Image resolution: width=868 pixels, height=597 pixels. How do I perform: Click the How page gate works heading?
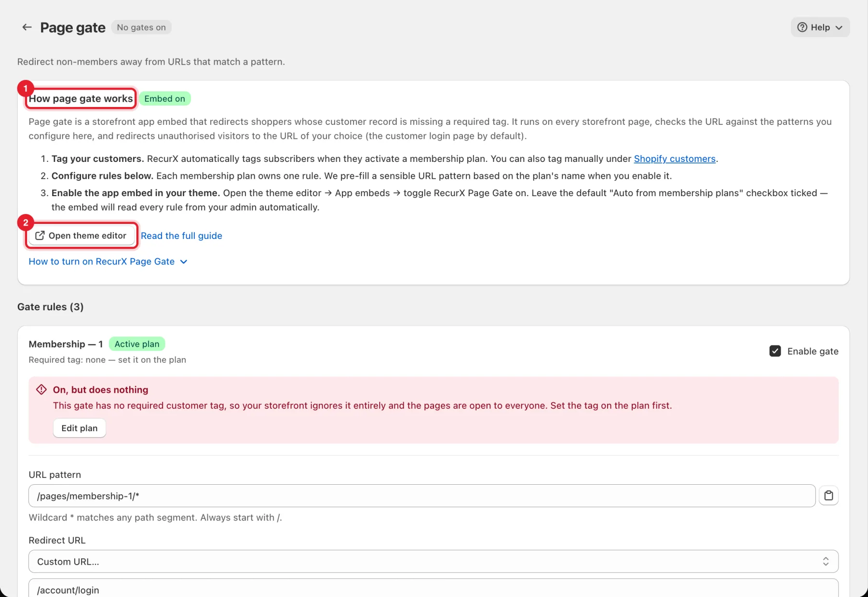(81, 99)
